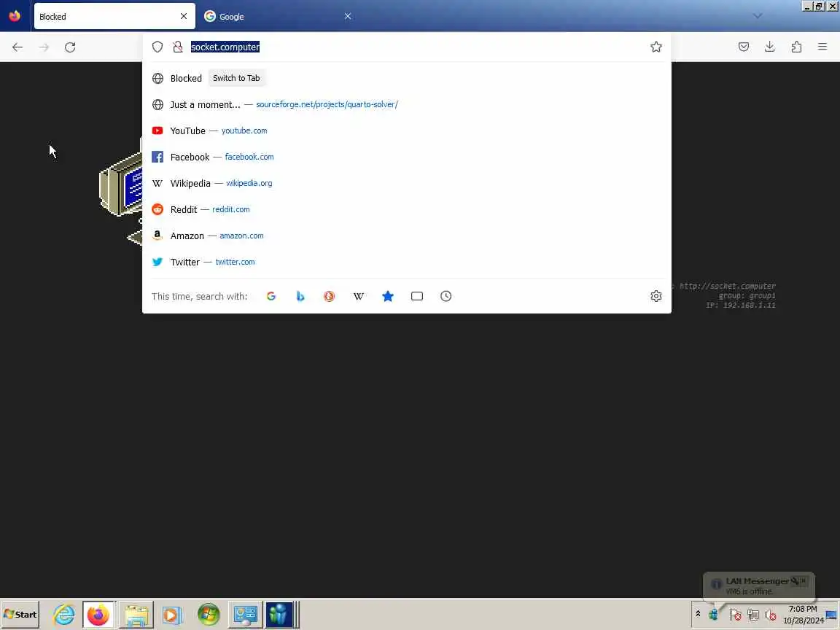
Task: Open tracking protection shield icon
Action: (x=157, y=47)
